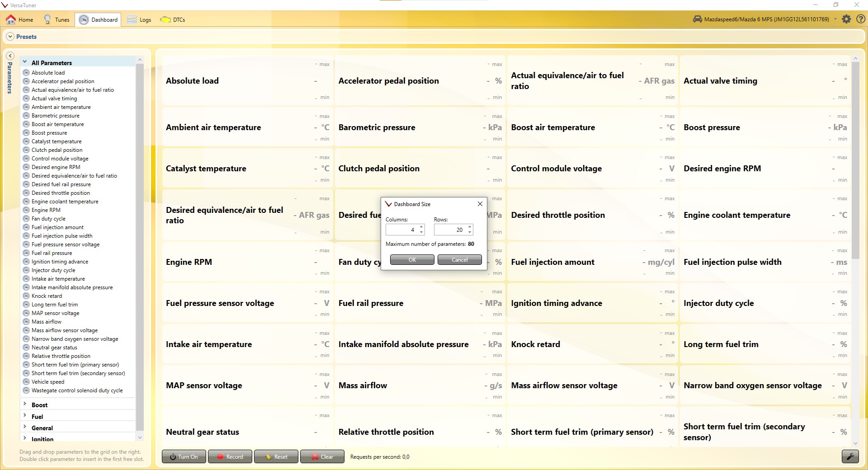Expand the Presets section
This screenshot has width=868, height=470.
10,37
